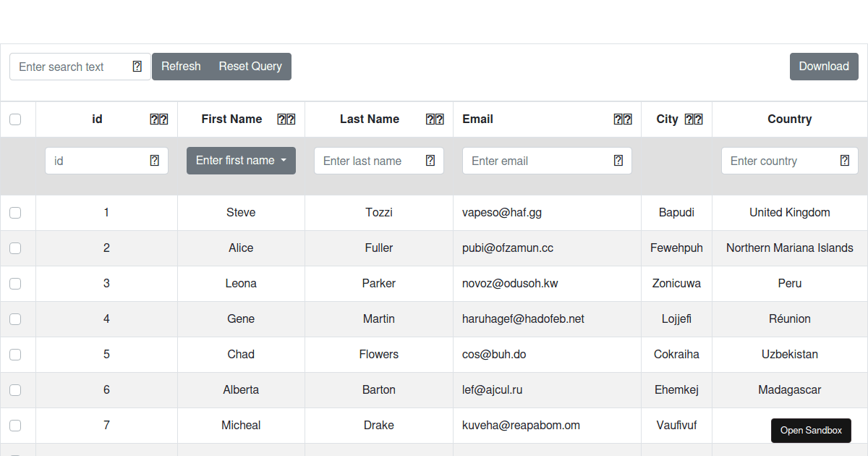The width and height of the screenshot is (868, 456).
Task: Click the sort icon next to Last Name header
Action: [435, 119]
